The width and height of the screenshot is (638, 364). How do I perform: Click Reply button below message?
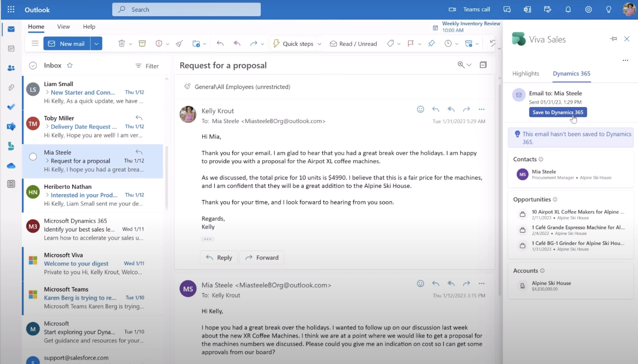219,257
